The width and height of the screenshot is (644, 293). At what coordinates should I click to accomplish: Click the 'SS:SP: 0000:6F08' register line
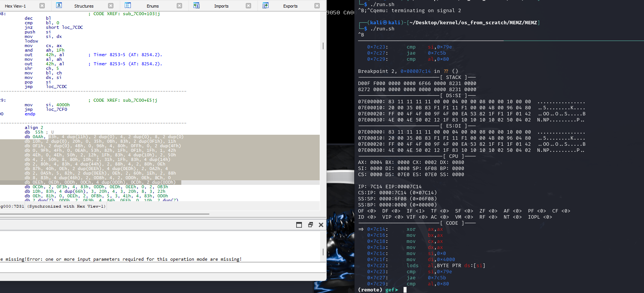tap(397, 199)
